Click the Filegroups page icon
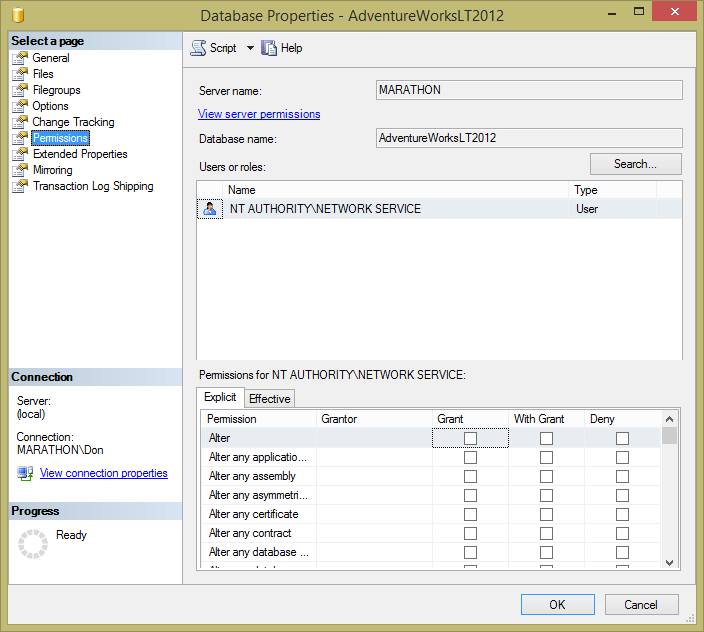 point(20,90)
